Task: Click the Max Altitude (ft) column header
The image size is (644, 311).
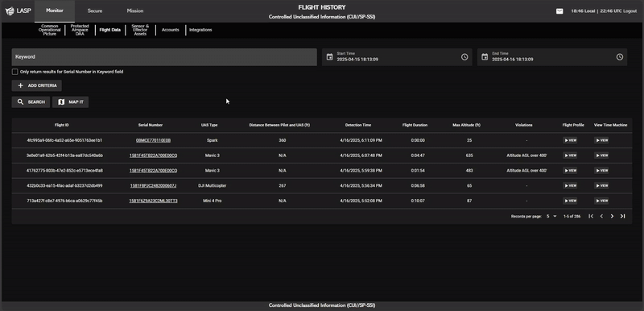Action: (x=466, y=125)
